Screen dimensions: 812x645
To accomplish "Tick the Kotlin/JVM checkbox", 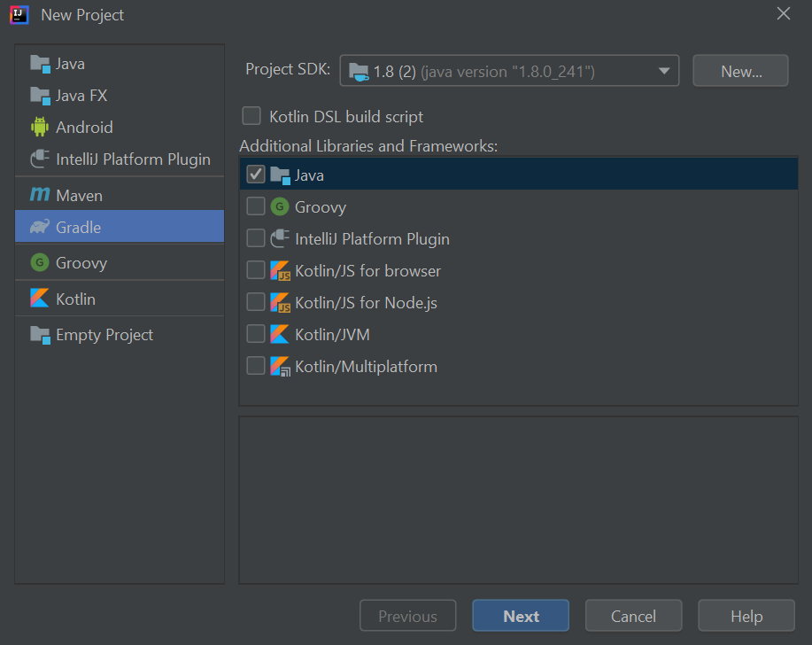I will click(x=256, y=334).
